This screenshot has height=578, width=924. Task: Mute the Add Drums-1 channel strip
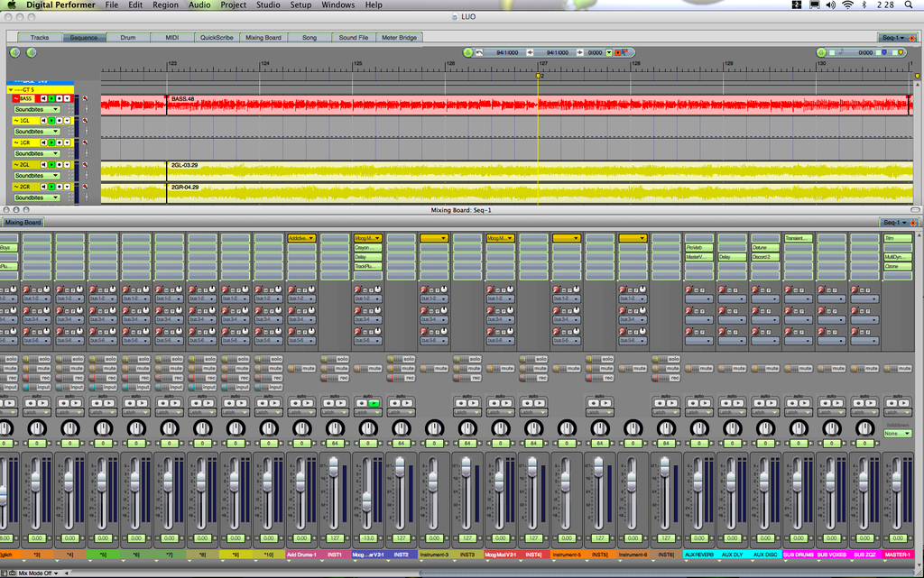point(301,369)
